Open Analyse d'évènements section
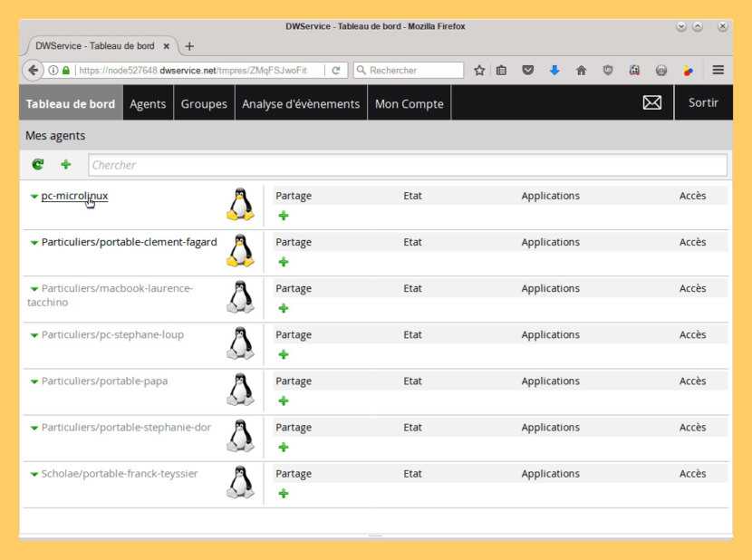The width and height of the screenshot is (752, 560). click(x=301, y=103)
